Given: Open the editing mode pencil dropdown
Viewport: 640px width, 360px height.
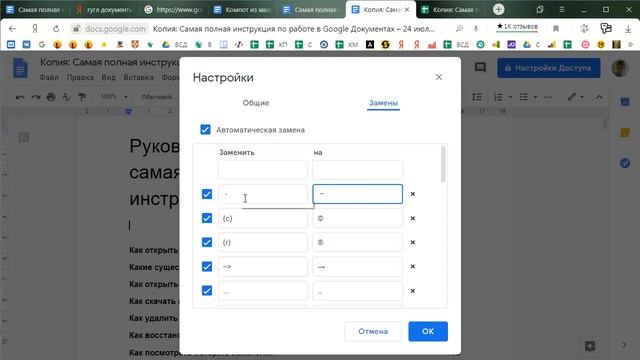Looking at the screenshot, I should (576, 97).
